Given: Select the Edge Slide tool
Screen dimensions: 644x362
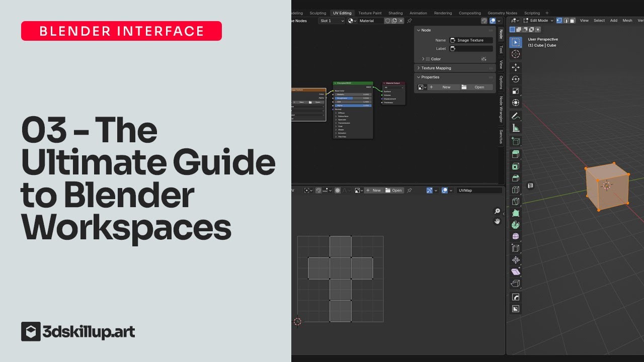Looking at the screenshot, I should (515, 248).
